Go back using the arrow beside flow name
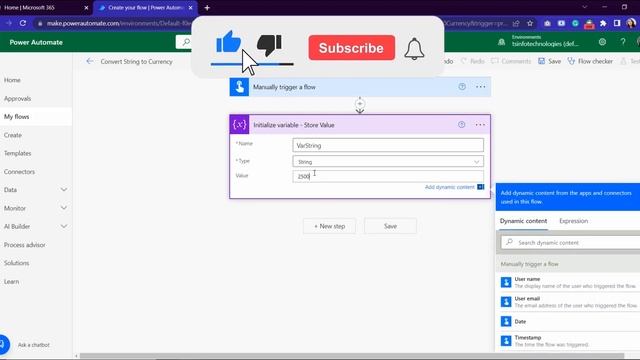Screen dimensions: 640x360 click(90, 61)
